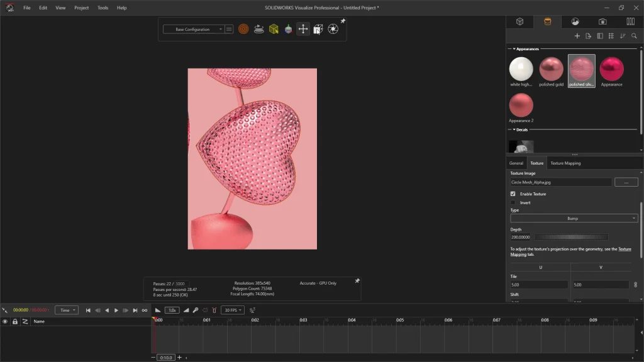Expand the 30 FPS dropdown
This screenshot has width=644, height=362.
tap(232, 310)
